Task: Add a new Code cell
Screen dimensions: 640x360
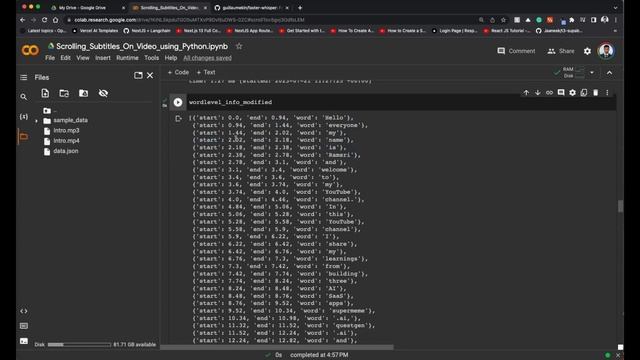Action: point(178,72)
